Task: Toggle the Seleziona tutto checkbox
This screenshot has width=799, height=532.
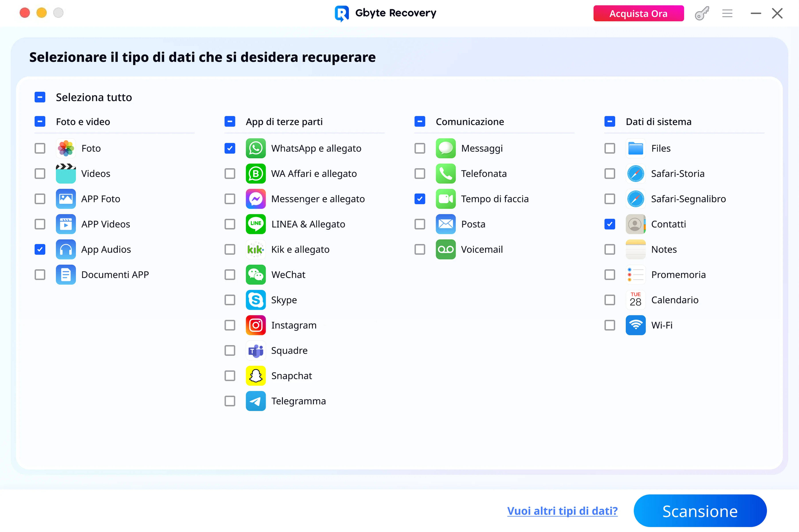Action: click(x=40, y=97)
